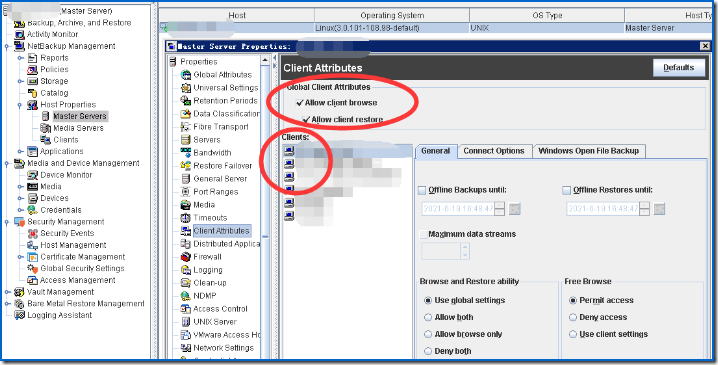Open the Device Monitor icon
This screenshot has height=365, width=718.
point(33,175)
